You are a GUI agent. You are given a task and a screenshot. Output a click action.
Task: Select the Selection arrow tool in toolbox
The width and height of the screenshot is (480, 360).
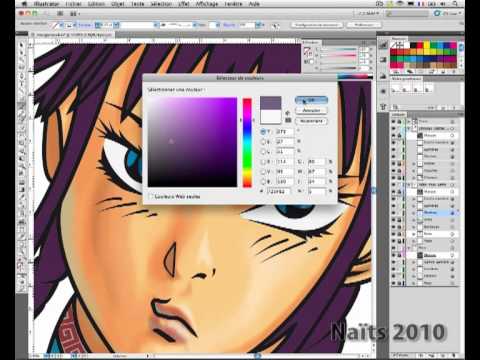[x=22, y=45]
